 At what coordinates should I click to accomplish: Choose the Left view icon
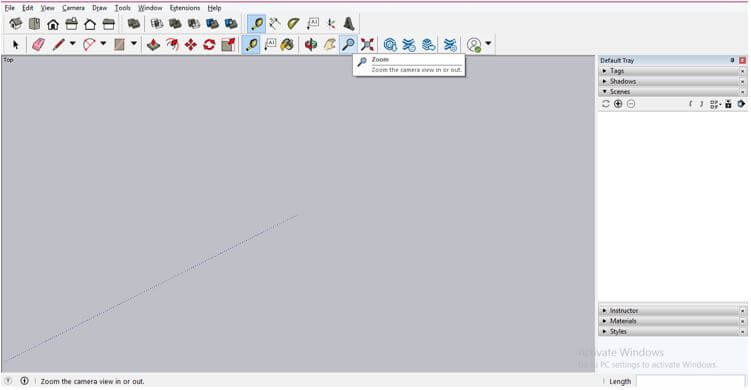tap(109, 24)
